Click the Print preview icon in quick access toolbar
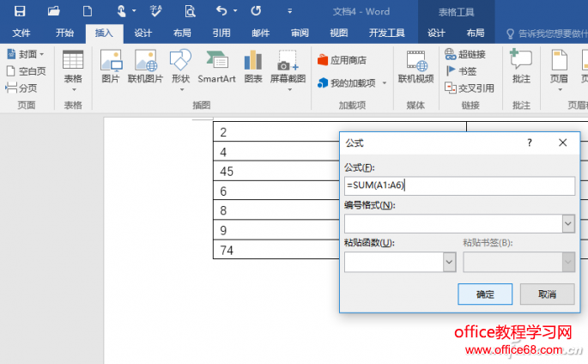 tap(190, 11)
